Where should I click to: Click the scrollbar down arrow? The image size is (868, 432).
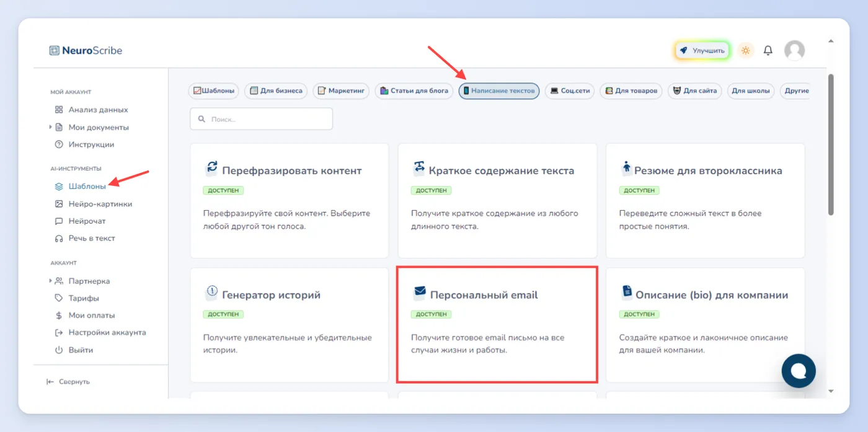pos(831,391)
